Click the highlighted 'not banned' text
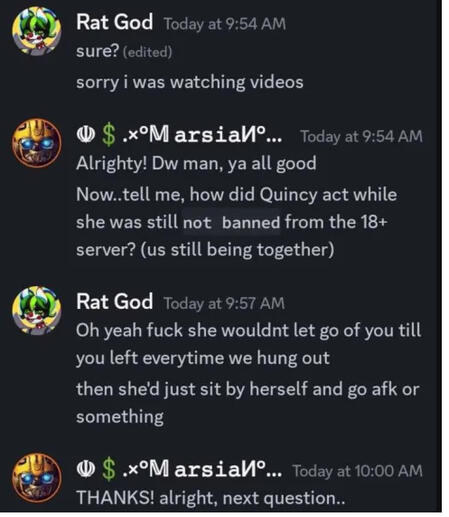 231,222
